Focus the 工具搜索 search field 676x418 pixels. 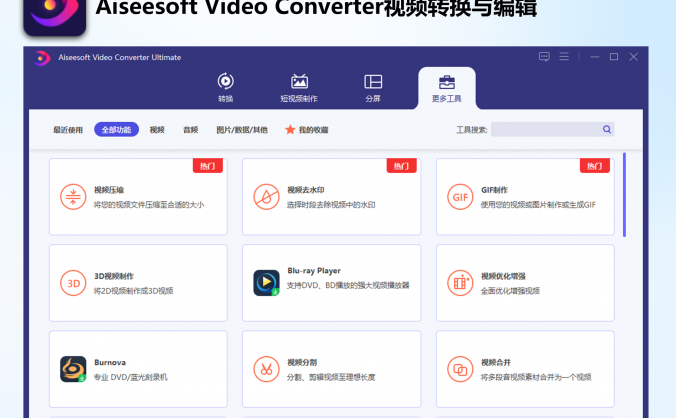pyautogui.click(x=552, y=129)
